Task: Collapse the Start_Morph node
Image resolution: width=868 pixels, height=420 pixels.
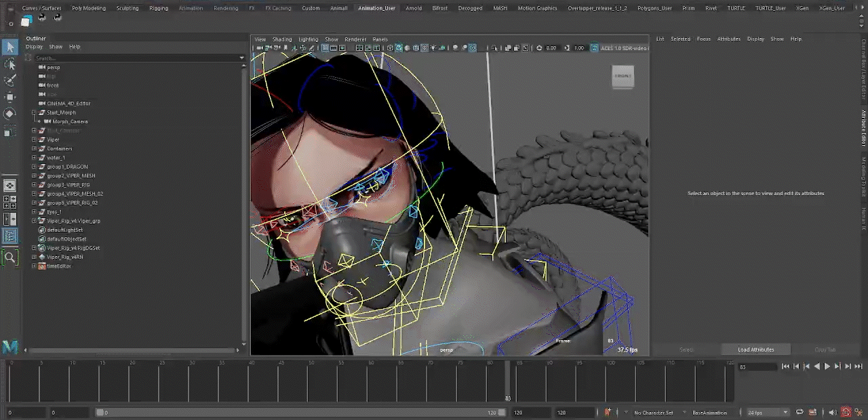Action: point(34,112)
